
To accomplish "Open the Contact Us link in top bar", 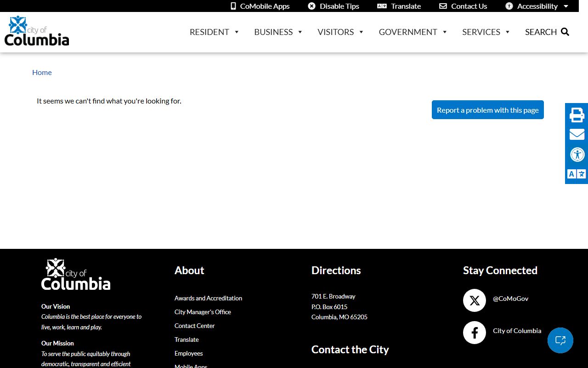I will point(469,6).
